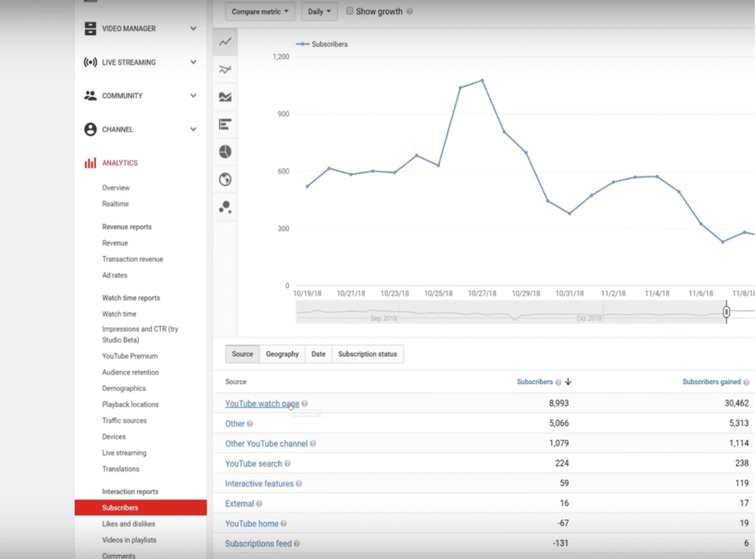Click the Channel profile icon
The image size is (756, 559).
(90, 129)
